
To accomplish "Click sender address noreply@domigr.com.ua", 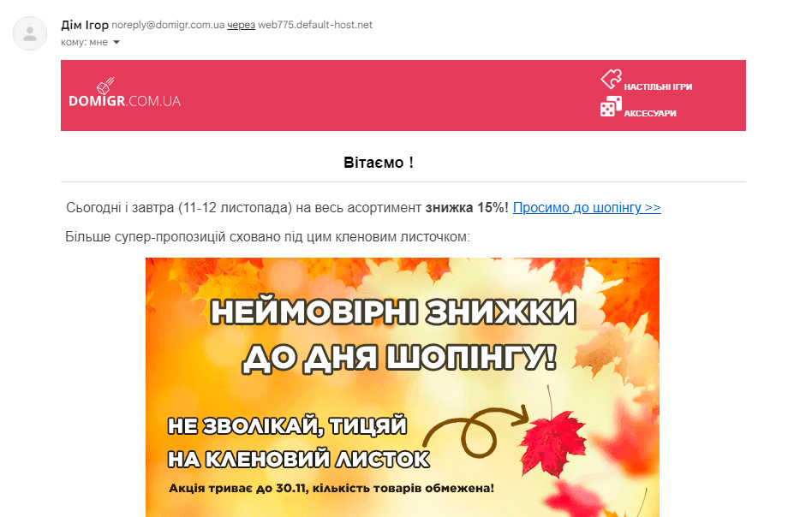I will click(x=168, y=25).
